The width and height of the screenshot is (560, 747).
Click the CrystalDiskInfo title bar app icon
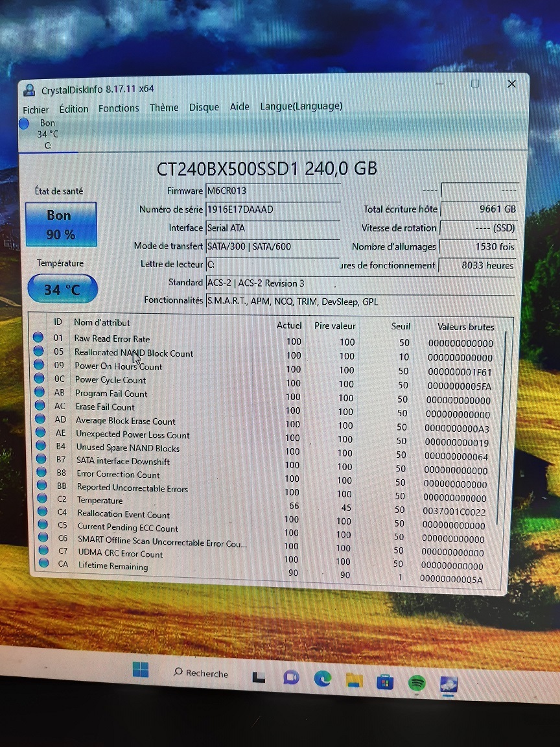click(x=30, y=90)
